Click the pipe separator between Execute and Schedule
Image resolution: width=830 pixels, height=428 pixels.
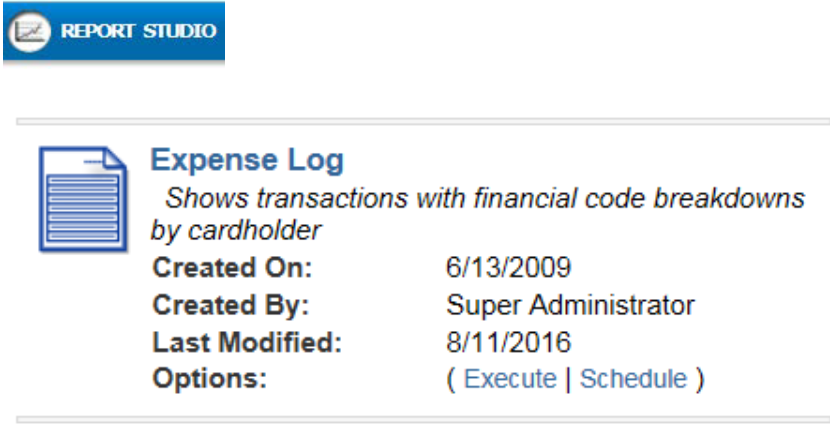[x=568, y=380]
